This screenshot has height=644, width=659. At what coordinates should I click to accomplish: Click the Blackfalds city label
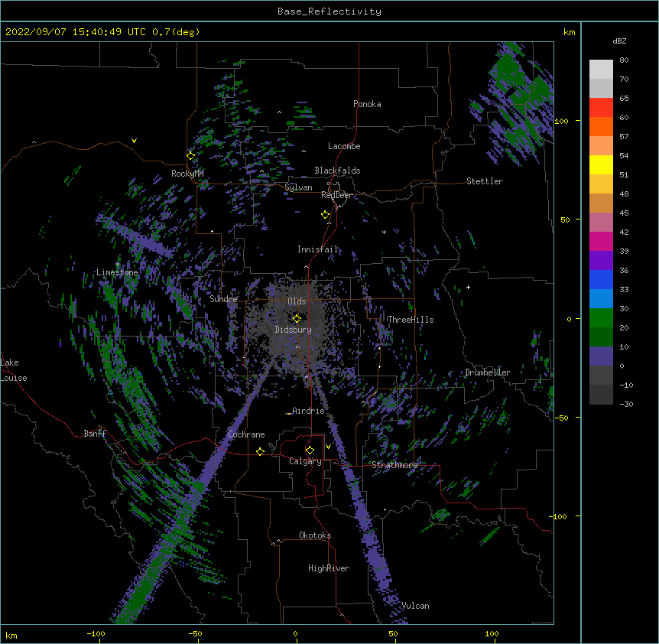[x=337, y=171]
